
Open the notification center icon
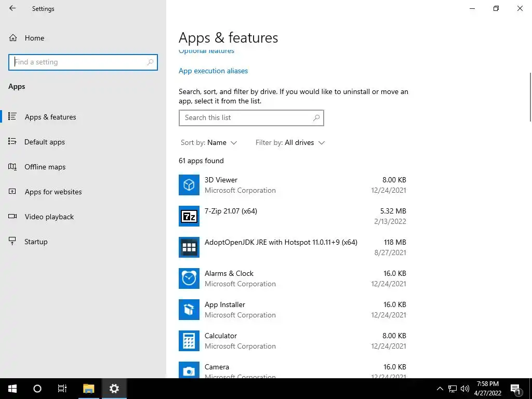[516, 389]
